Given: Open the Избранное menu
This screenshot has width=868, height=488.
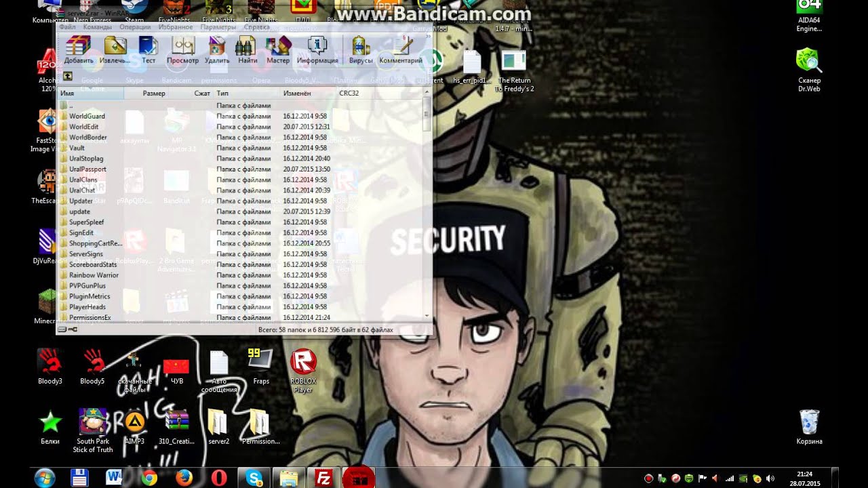Looking at the screenshot, I should coord(176,28).
